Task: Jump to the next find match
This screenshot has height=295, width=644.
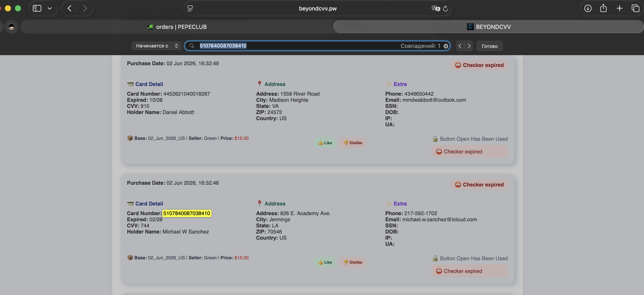Action: pos(469,46)
